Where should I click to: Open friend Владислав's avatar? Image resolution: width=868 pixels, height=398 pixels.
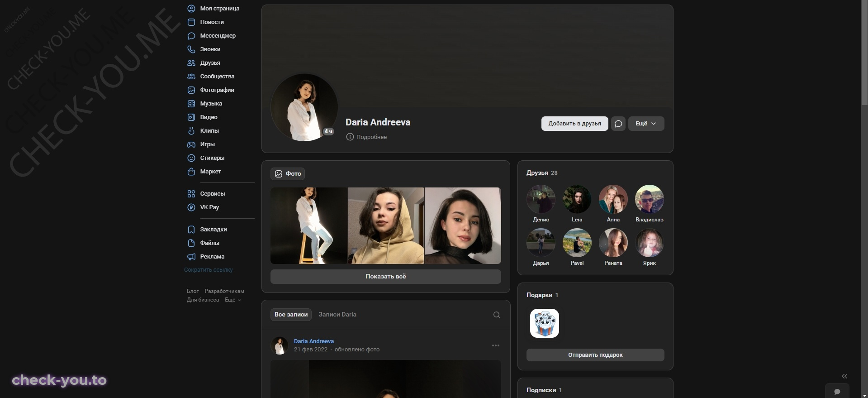[650, 199]
